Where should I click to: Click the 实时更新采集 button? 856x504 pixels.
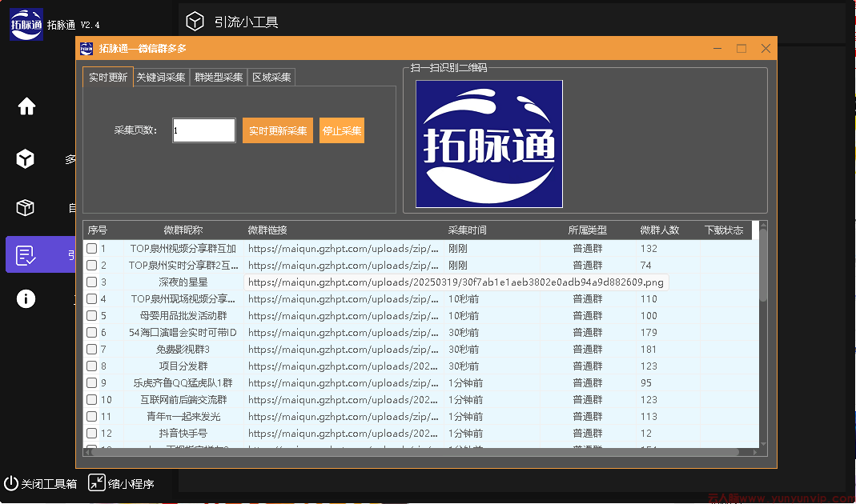tap(278, 130)
